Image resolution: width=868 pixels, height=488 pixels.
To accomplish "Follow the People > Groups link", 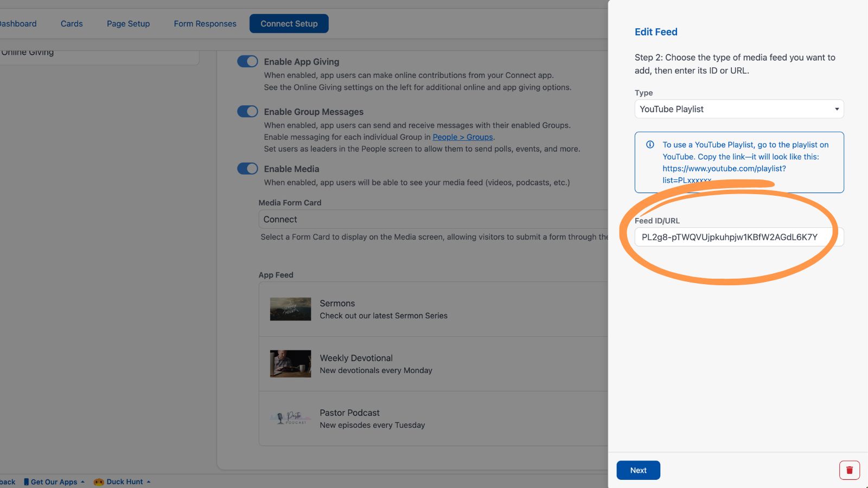I will (463, 137).
